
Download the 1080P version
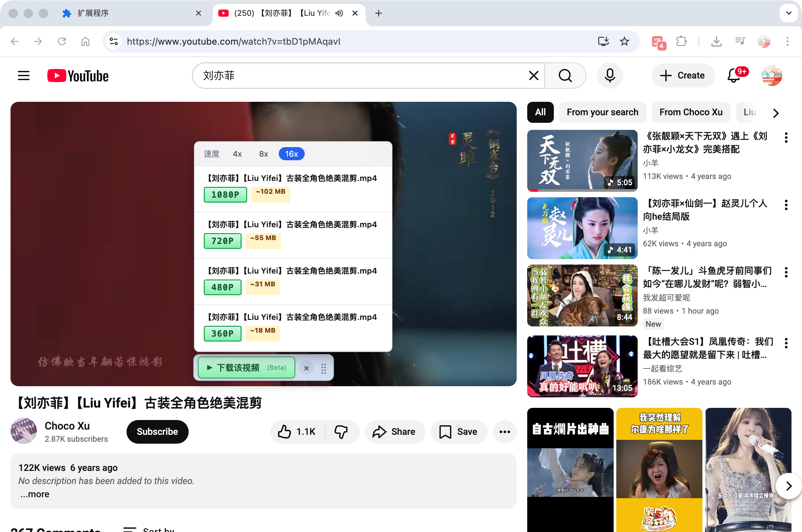click(x=225, y=195)
